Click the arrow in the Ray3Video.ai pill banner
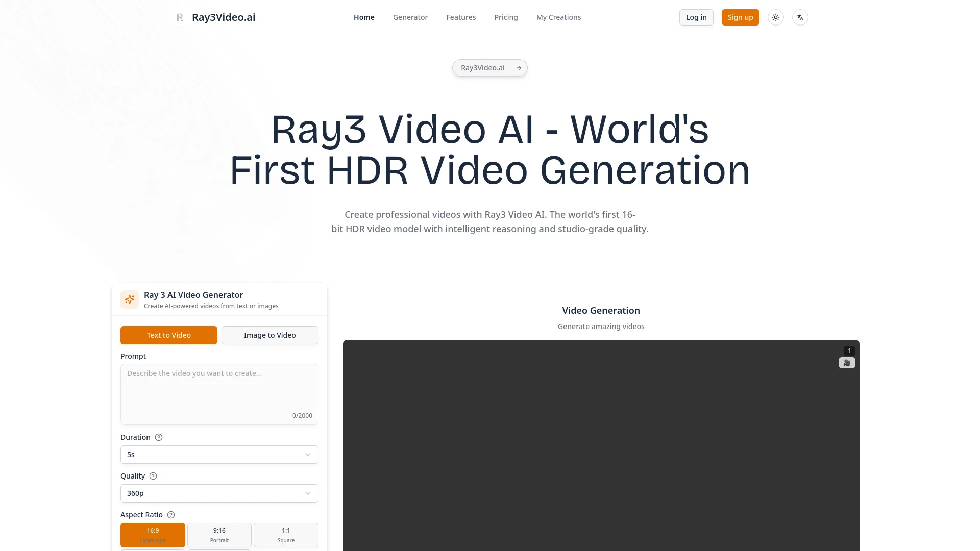 click(519, 67)
